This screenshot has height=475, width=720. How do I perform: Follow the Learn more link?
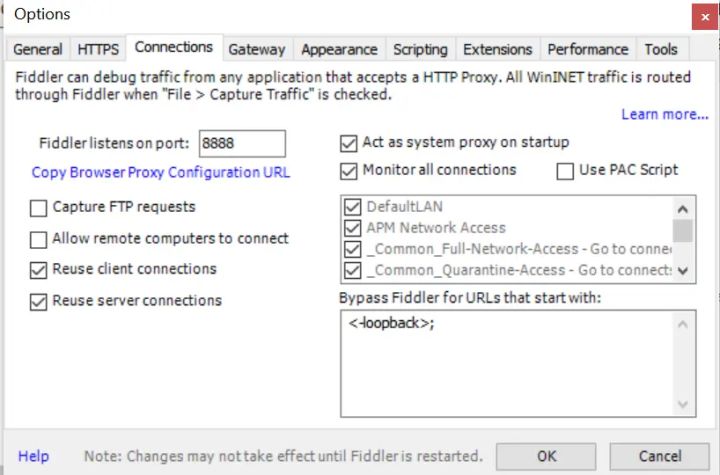pyautogui.click(x=665, y=114)
